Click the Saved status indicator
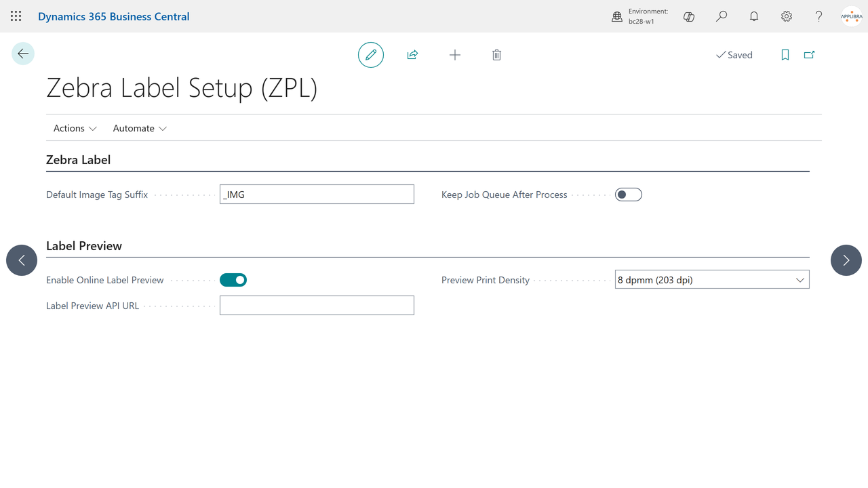This screenshot has height=488, width=868. tap(734, 55)
